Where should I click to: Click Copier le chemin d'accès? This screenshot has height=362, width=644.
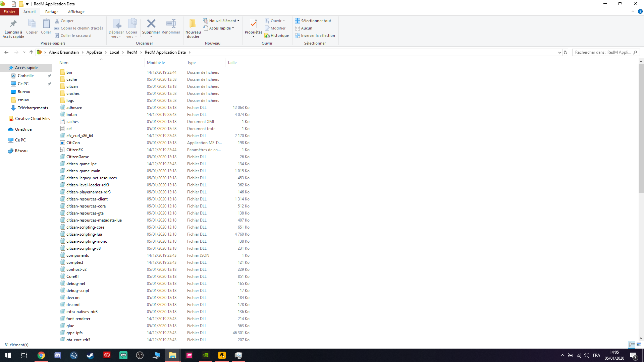pos(79,28)
